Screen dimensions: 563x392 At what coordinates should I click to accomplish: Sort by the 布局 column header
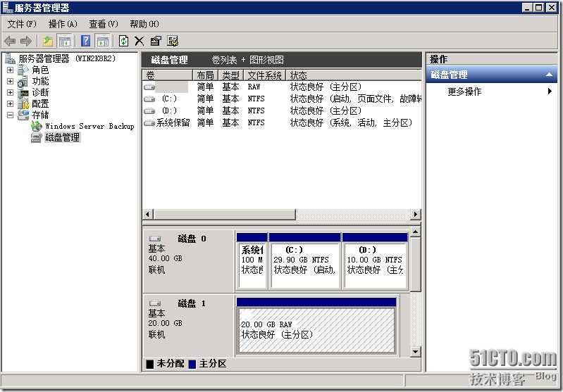(205, 75)
